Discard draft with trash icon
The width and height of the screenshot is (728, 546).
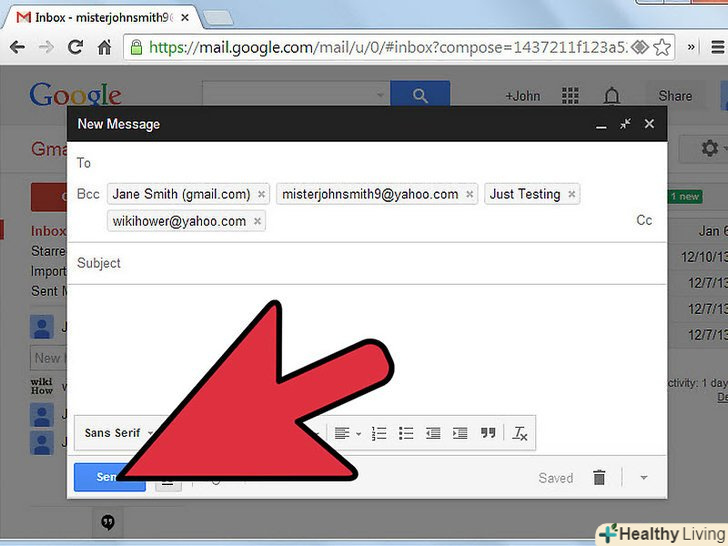599,477
